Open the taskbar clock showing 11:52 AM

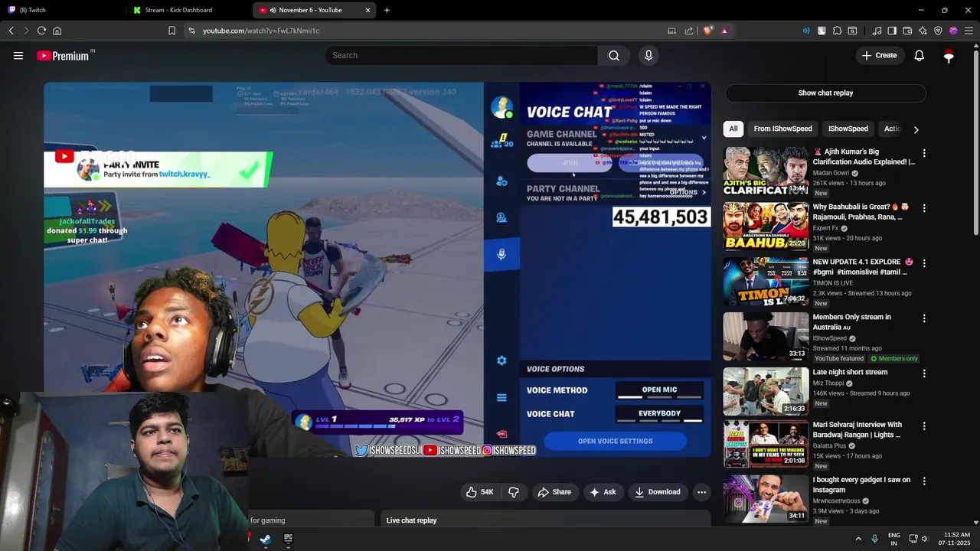pos(954,539)
